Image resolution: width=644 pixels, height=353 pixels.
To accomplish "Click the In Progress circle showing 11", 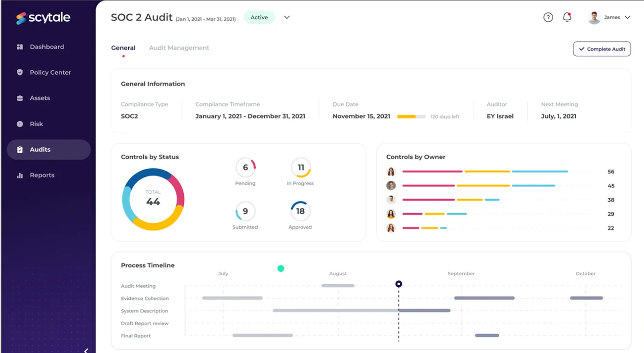I will [301, 167].
